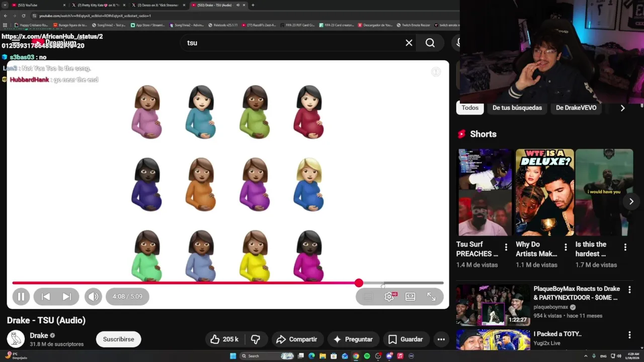Mute the video player volume
The height and width of the screenshot is (362, 644).
click(x=93, y=297)
